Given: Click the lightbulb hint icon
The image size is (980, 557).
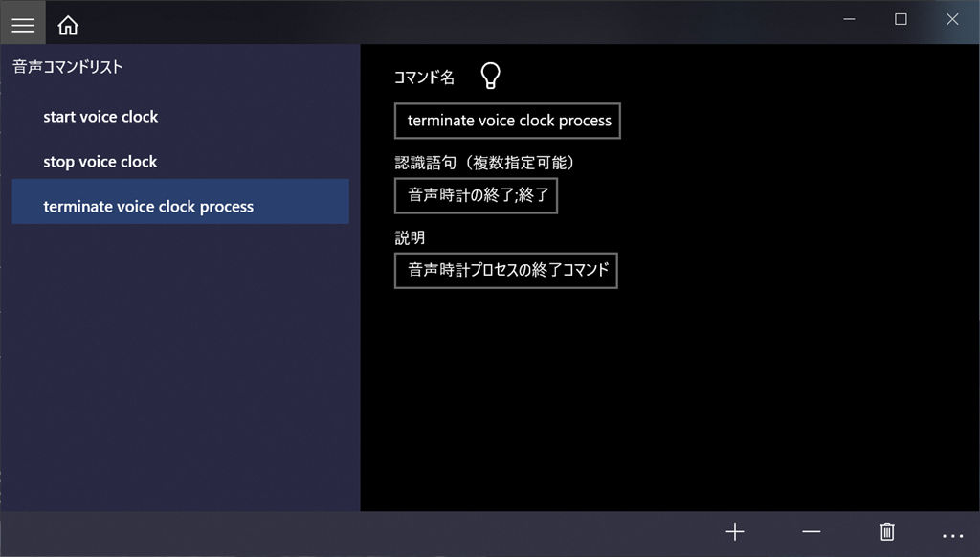Looking at the screenshot, I should coord(490,77).
